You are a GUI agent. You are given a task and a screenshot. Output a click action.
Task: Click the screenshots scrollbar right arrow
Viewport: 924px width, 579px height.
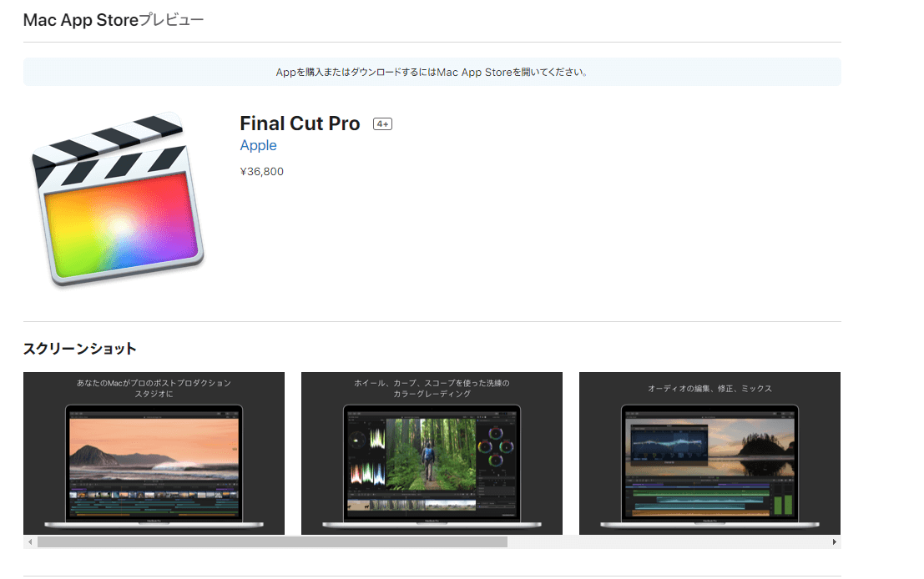coord(835,542)
